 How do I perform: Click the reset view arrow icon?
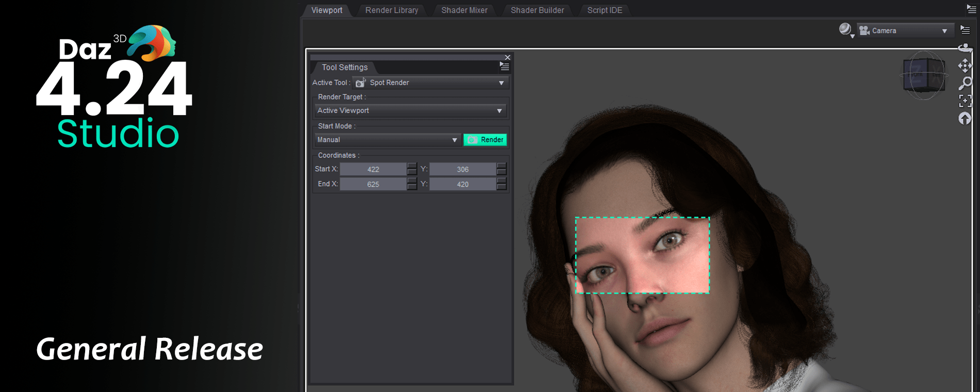tap(965, 119)
